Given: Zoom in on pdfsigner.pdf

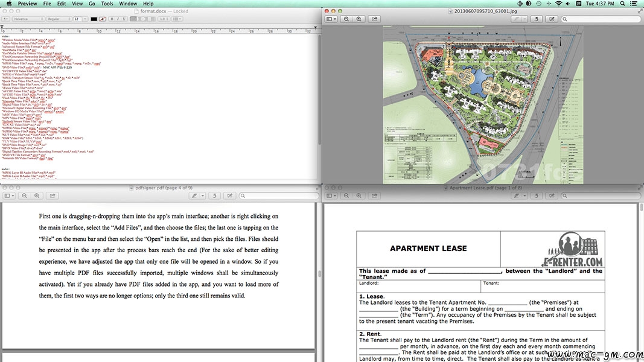Looking at the screenshot, I should coord(37,195).
